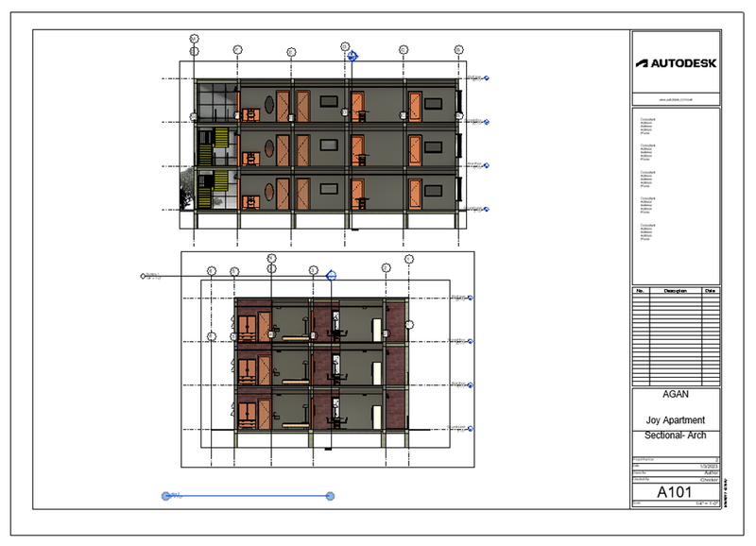
Task: Click the Description header of the revision table
Action: tap(675, 291)
